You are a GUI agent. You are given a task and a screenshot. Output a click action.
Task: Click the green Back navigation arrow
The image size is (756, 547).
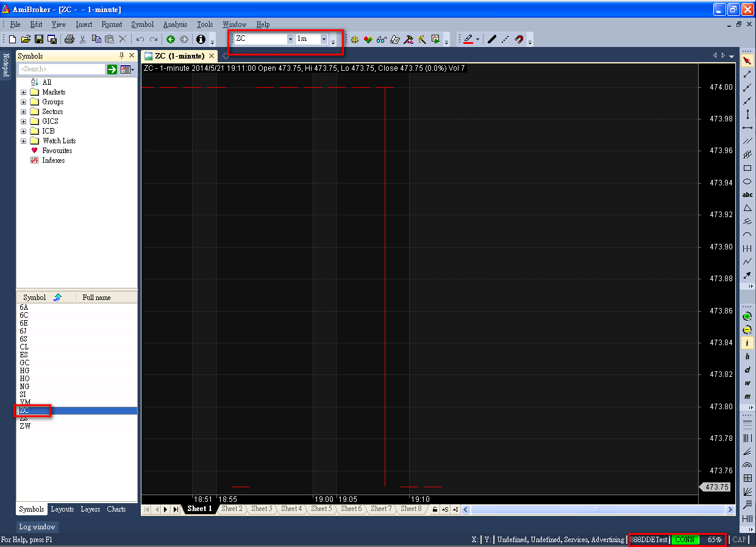[x=171, y=39]
